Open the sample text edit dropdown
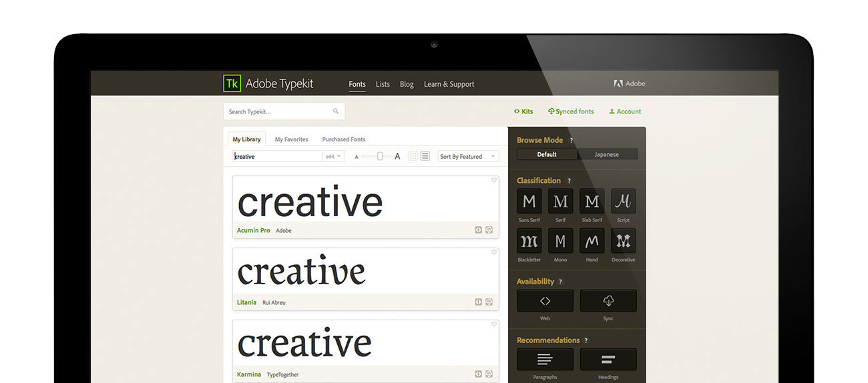Image resolution: width=868 pixels, height=383 pixels. click(334, 156)
